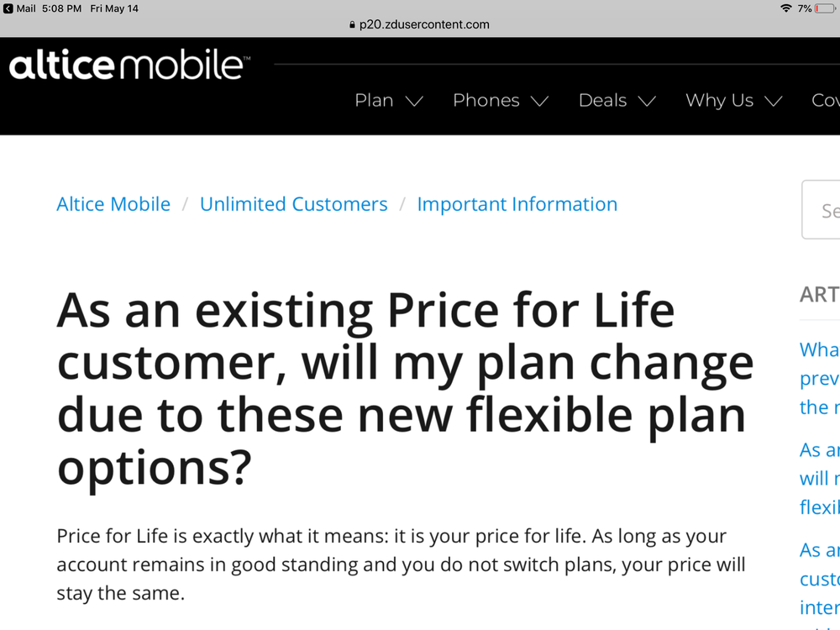Image resolution: width=840 pixels, height=630 pixels.
Task: Open the Unlimited Customers breadcrumb link
Action: (293, 204)
